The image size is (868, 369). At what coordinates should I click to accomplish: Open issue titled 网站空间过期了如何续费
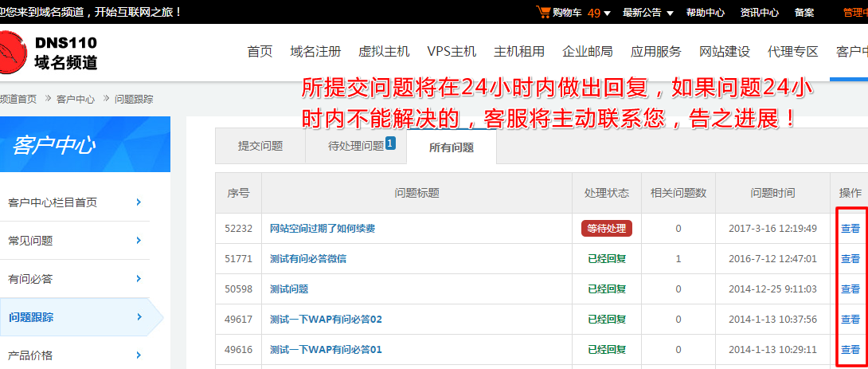click(323, 229)
